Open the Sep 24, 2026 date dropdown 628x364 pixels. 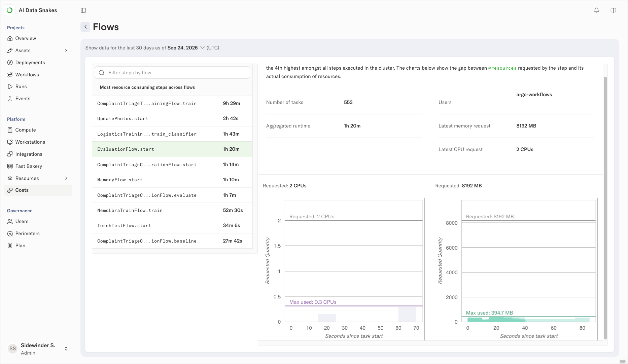(186, 48)
